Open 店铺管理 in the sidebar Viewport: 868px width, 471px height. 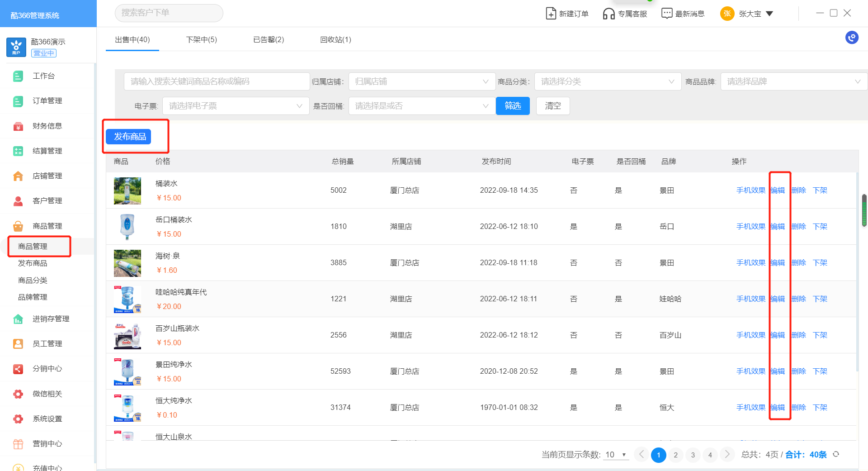(x=47, y=176)
